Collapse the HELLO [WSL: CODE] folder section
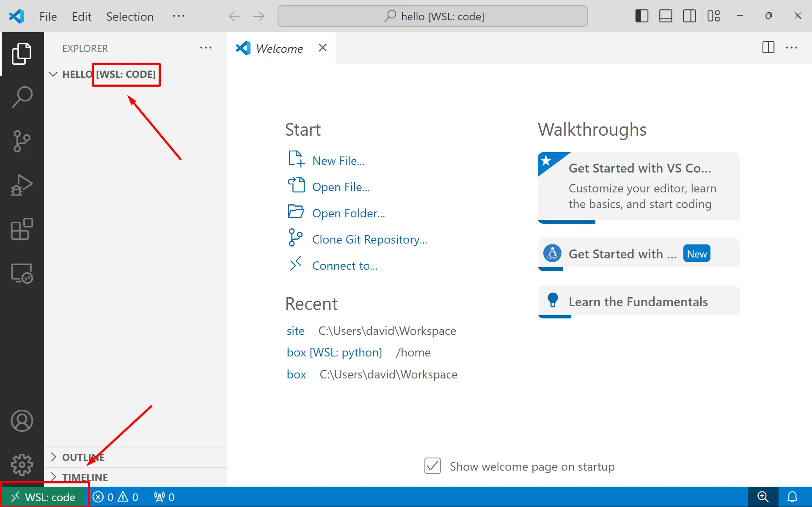 coord(53,74)
